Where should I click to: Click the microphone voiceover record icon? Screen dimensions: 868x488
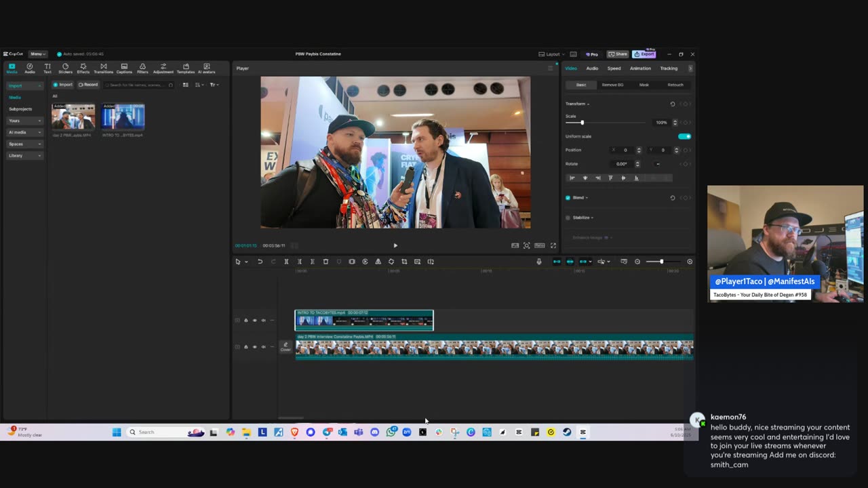click(539, 262)
